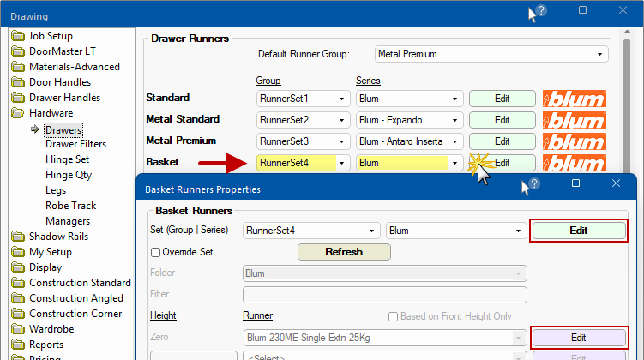This screenshot has height=360, width=644.
Task: Click the Blum logo beside Standard row
Action: coord(574,99)
